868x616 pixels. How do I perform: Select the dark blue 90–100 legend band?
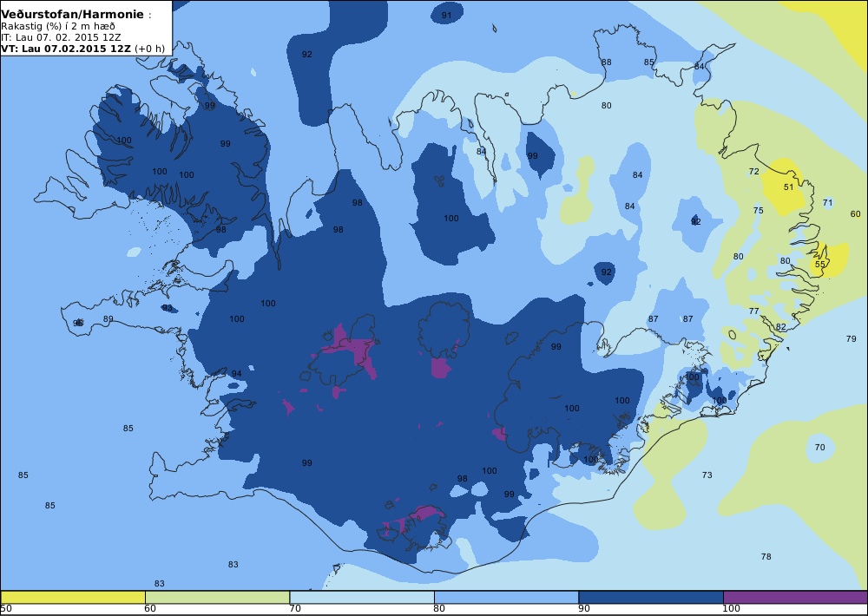coord(650,597)
